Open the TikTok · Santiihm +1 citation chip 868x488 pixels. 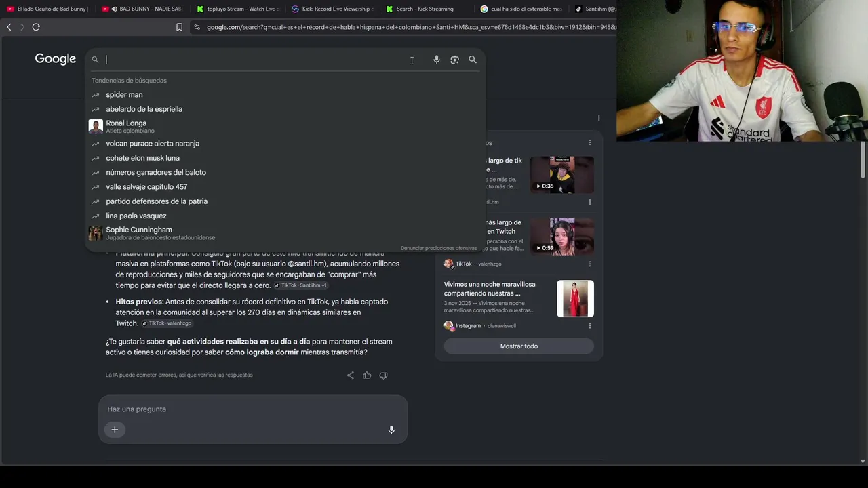pos(301,285)
